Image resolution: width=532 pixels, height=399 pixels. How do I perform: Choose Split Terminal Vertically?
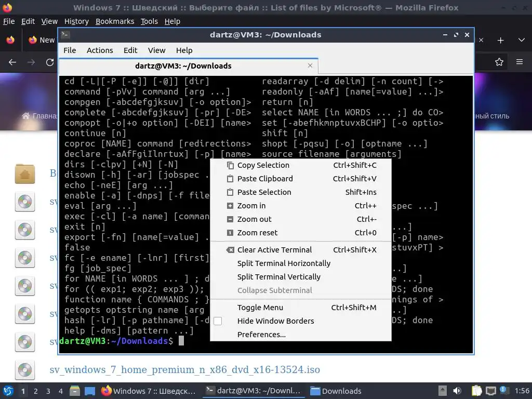point(301,277)
